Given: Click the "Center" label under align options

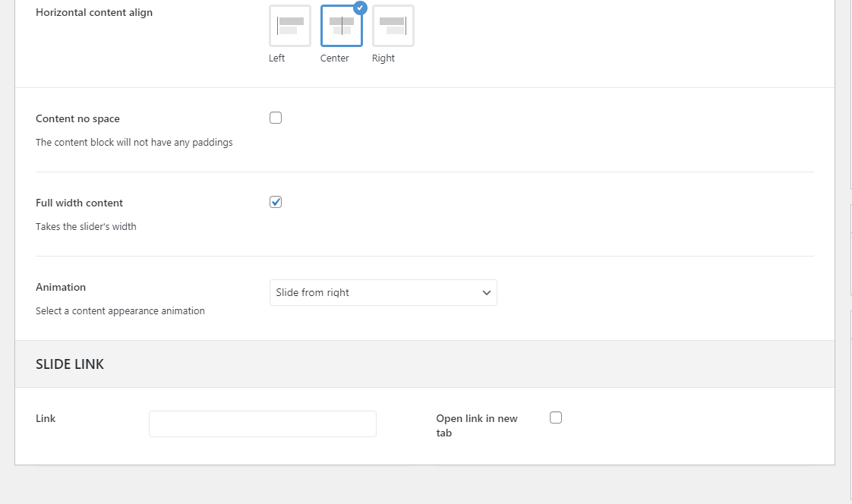Looking at the screenshot, I should (x=335, y=58).
